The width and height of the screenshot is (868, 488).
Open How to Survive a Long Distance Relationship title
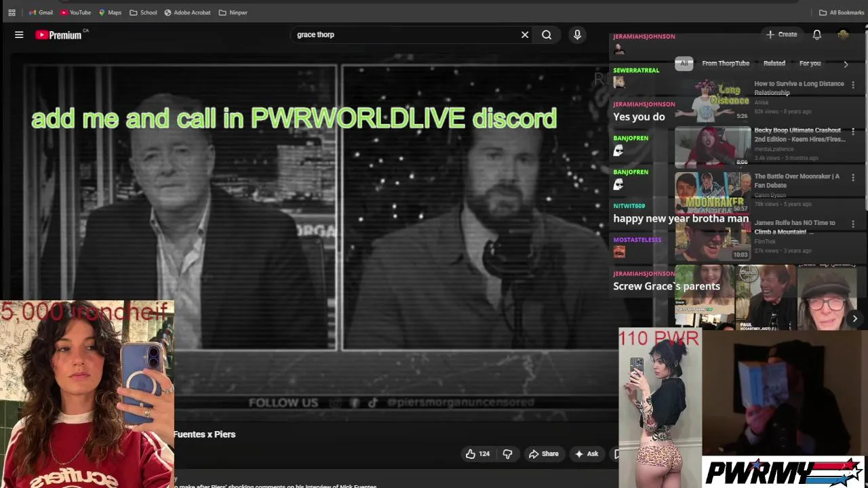799,88
